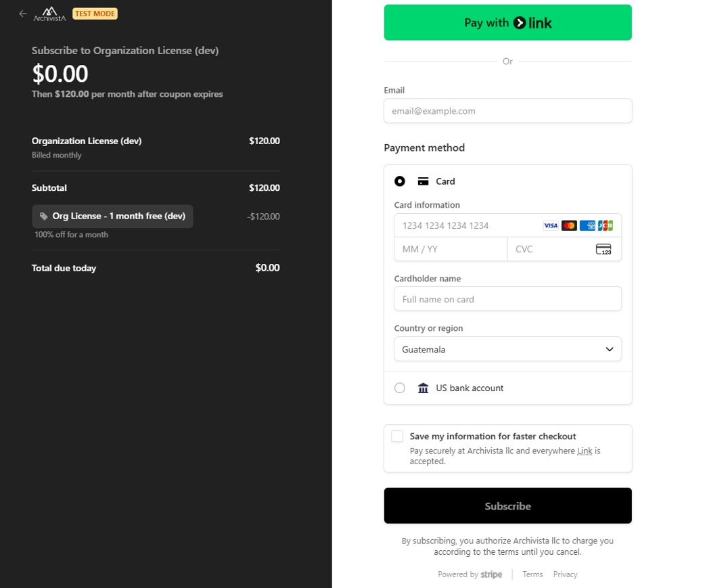
Task: Open the Terms link in footer
Action: click(532, 574)
